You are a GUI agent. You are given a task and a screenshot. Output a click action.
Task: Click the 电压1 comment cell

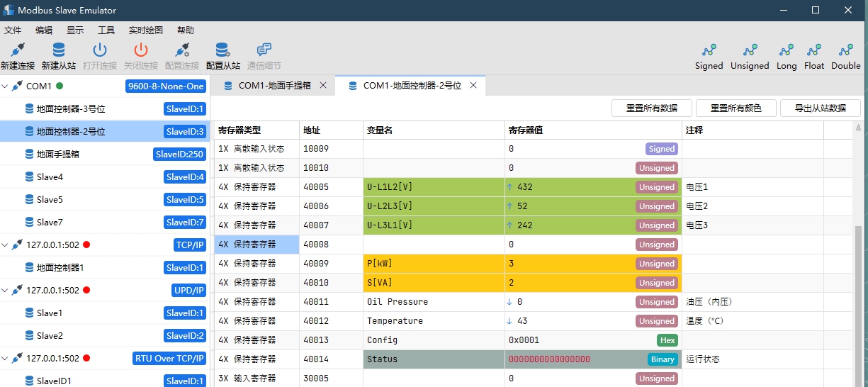point(753,187)
